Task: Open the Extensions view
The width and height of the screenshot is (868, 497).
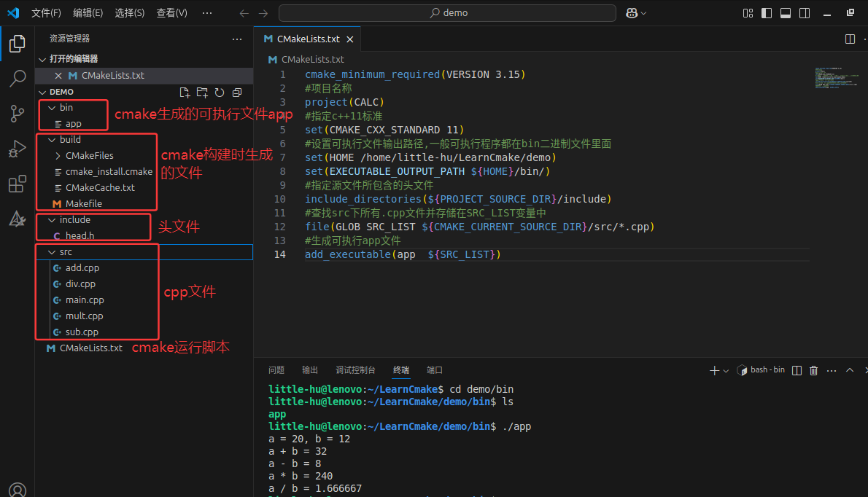Action: [x=18, y=184]
